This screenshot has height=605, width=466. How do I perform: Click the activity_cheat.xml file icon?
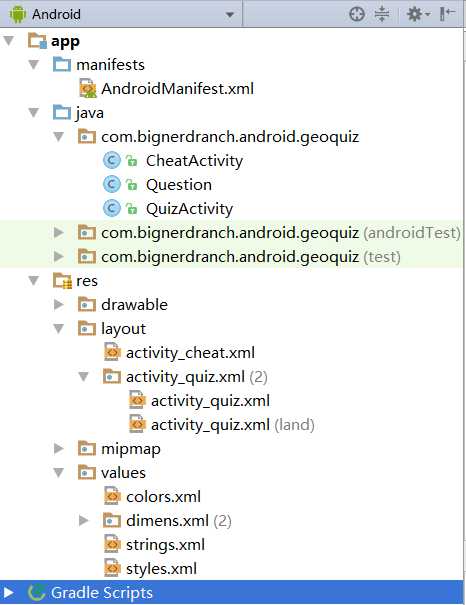[x=112, y=352]
